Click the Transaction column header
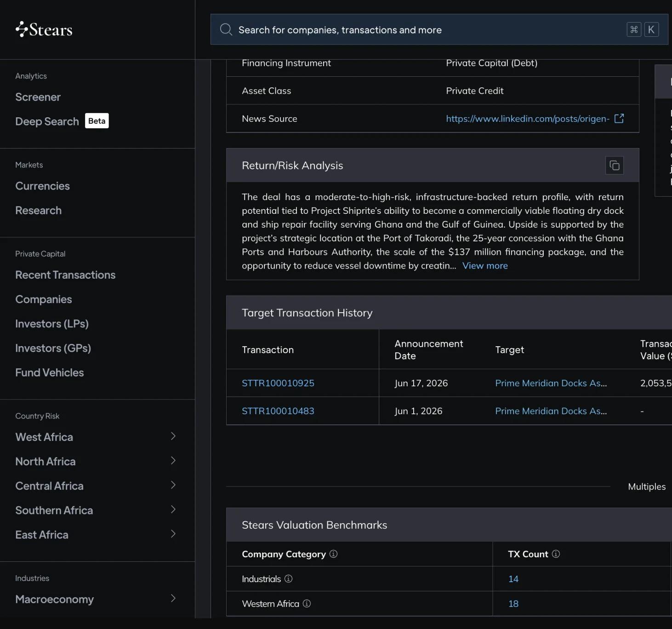This screenshot has height=629, width=672. pyautogui.click(x=268, y=349)
